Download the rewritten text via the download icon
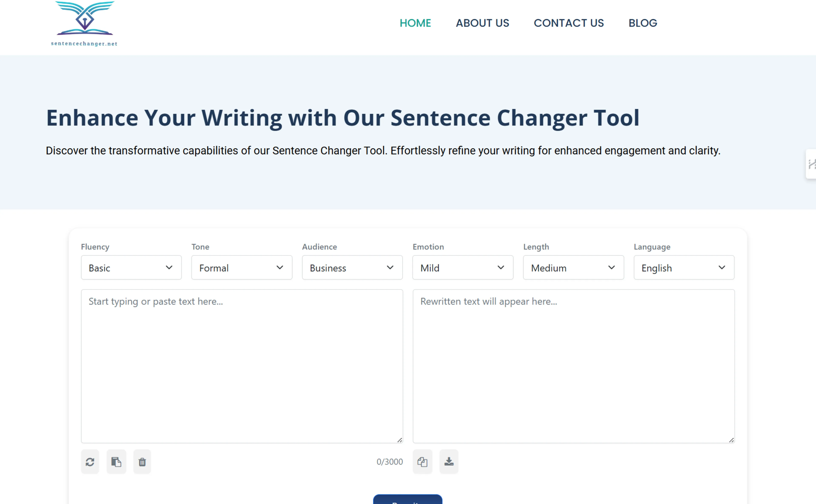The height and width of the screenshot is (504, 816). [449, 462]
